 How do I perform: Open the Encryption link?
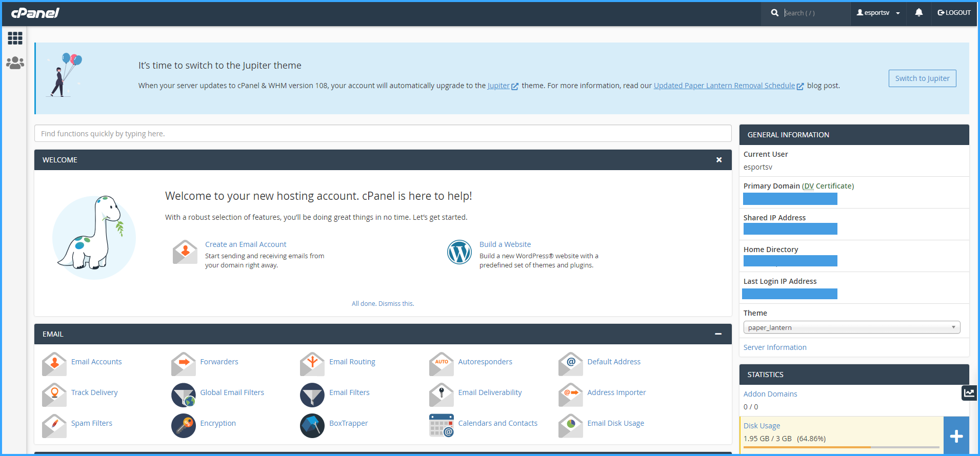218,423
